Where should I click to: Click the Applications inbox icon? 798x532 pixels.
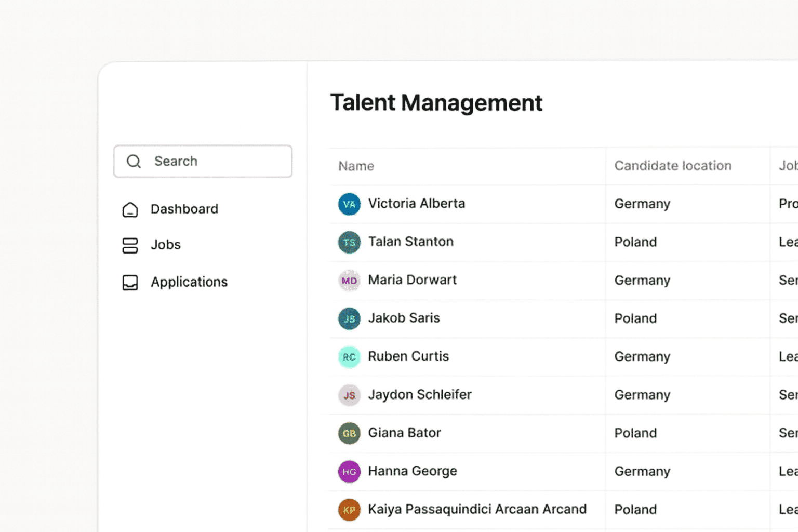pos(130,282)
